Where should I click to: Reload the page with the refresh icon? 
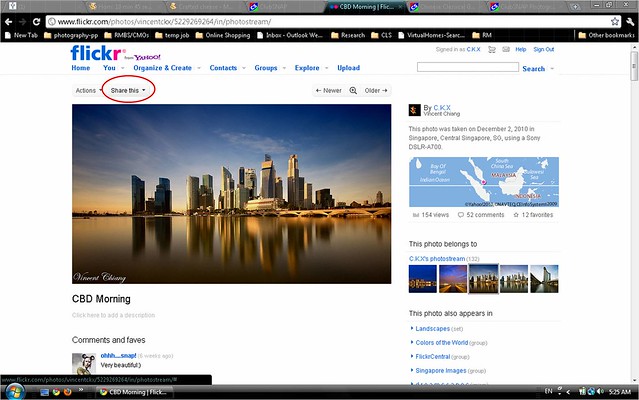pyautogui.click(x=36, y=22)
